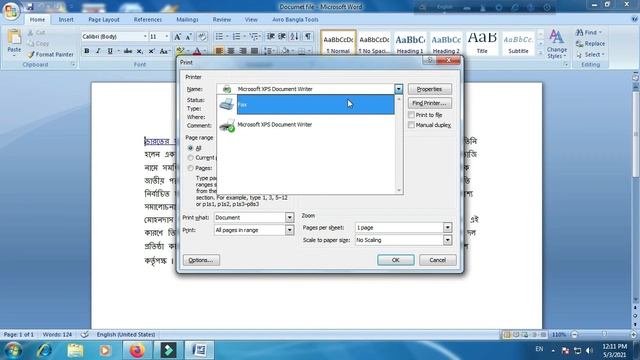Click Cancel in the Print dialog

pos(438,260)
